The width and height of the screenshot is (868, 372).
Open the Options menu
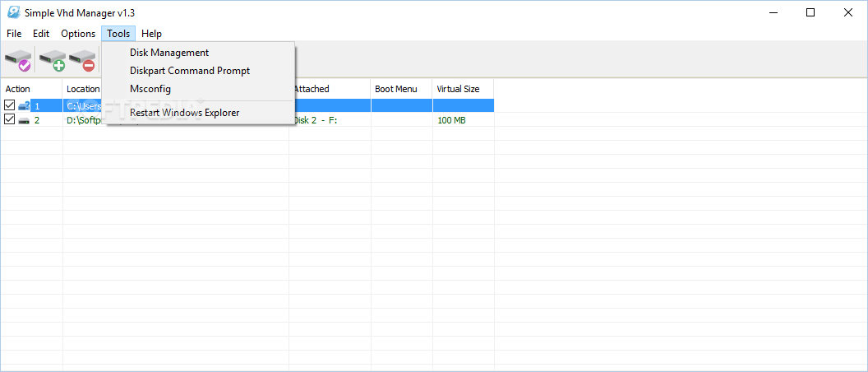click(78, 33)
